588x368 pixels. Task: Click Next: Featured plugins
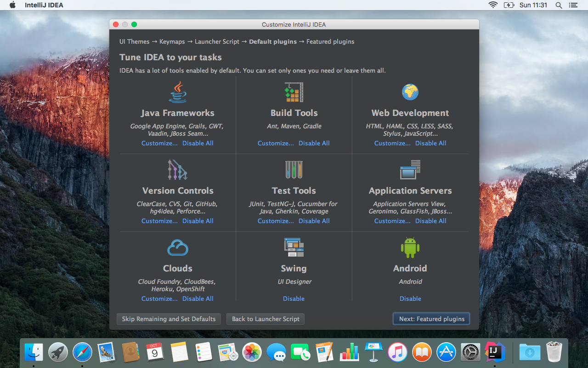(x=431, y=318)
